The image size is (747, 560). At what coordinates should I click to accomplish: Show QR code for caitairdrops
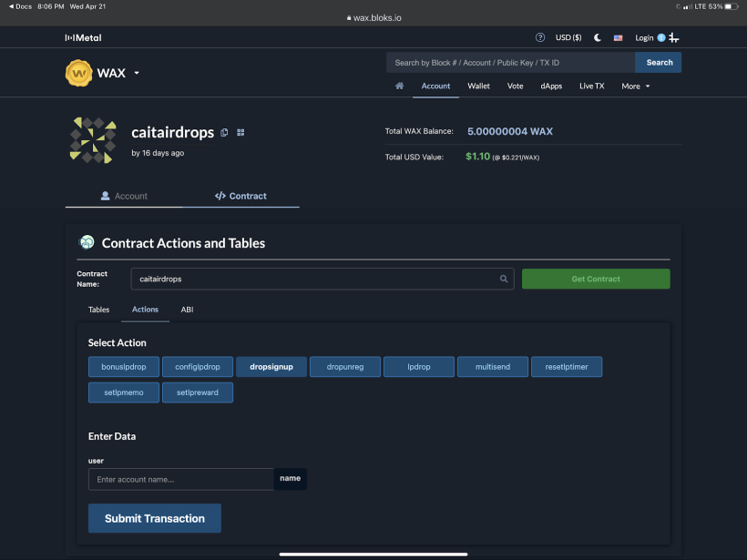pos(240,132)
